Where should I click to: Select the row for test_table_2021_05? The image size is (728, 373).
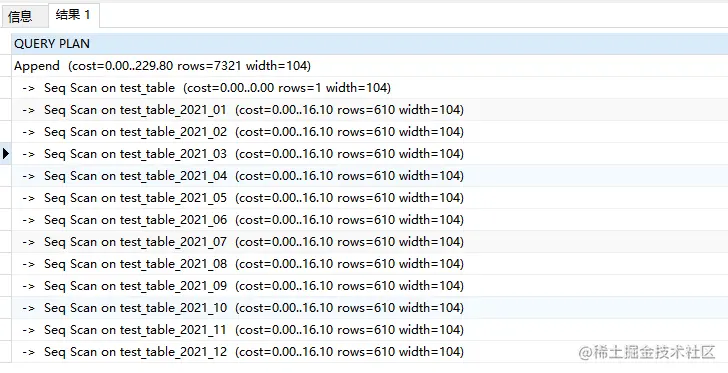tap(370, 197)
